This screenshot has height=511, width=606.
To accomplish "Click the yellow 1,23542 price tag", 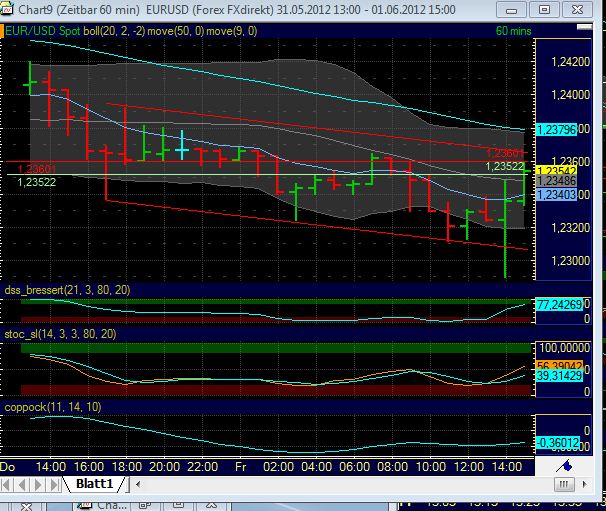I will 557,170.
